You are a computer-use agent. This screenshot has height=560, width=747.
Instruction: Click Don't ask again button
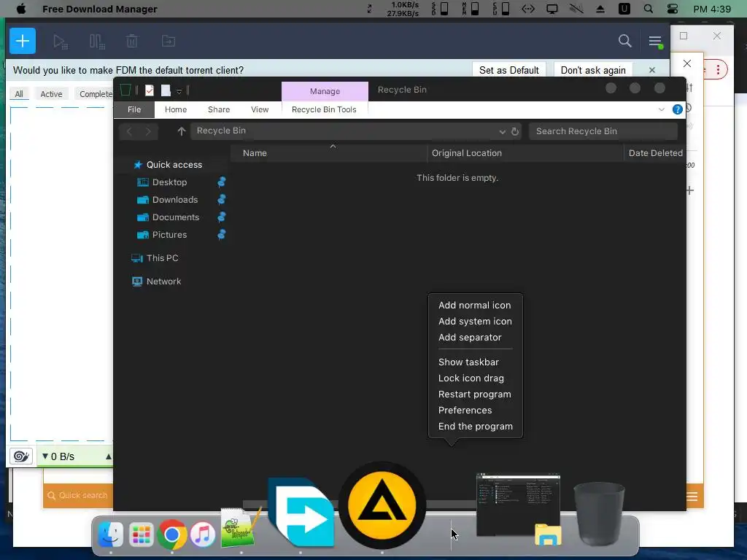pyautogui.click(x=593, y=70)
